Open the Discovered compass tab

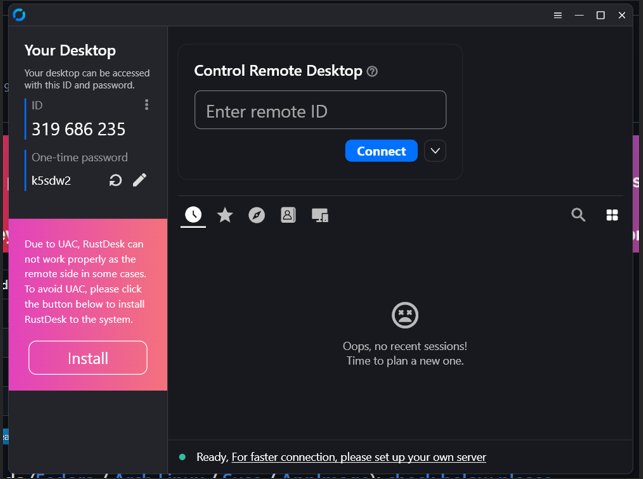pyautogui.click(x=257, y=215)
